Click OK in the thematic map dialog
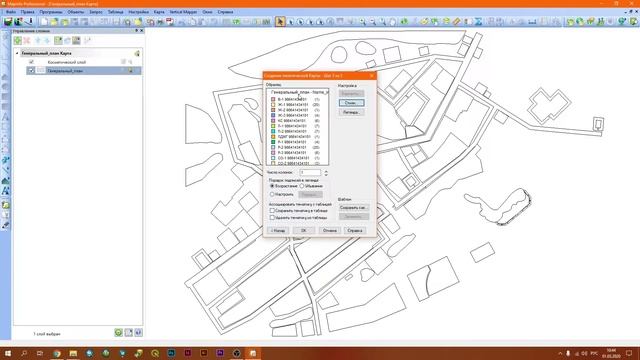Viewport: 640px width, 360px height. pyautogui.click(x=304, y=231)
